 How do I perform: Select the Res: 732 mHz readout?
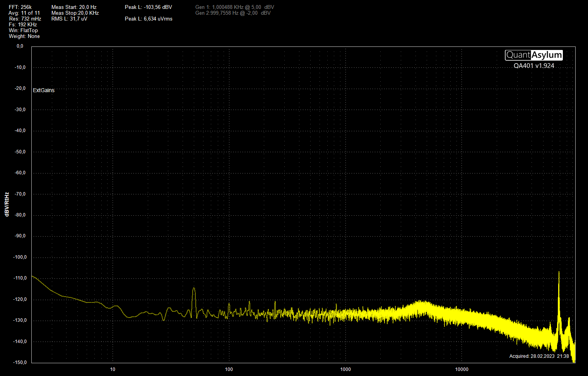coord(25,19)
